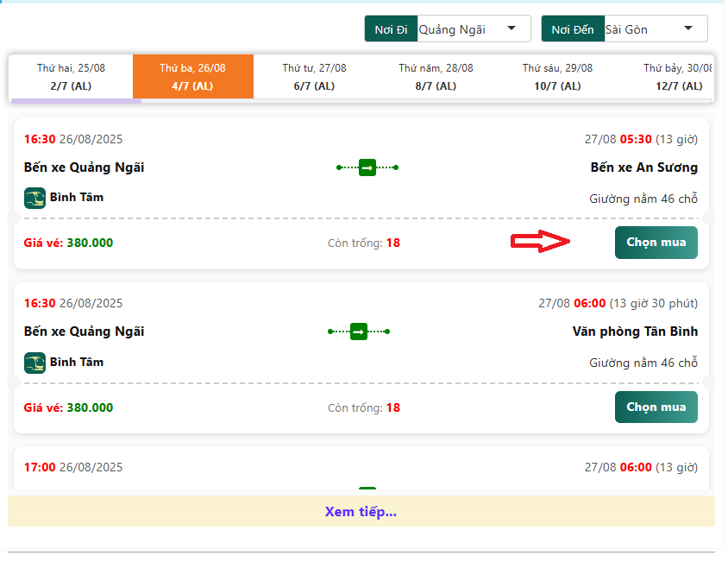
Task: Click Bến xe An Sương destination name
Action: [x=643, y=167]
